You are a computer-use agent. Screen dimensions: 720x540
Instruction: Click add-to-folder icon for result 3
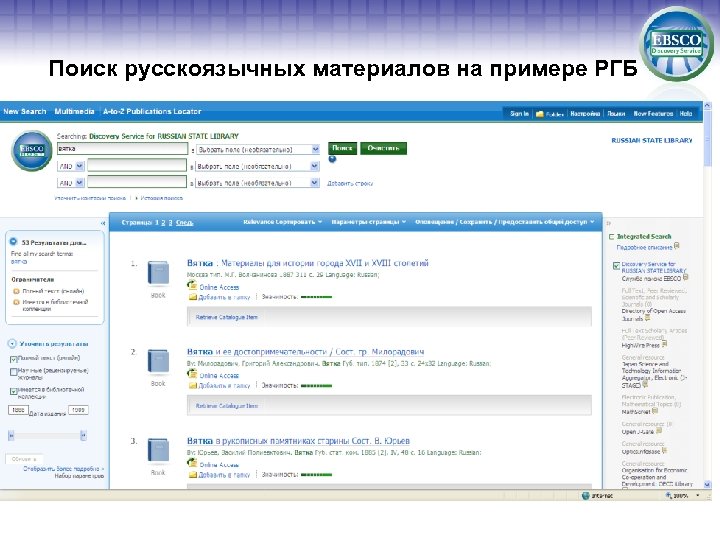pos(193,475)
